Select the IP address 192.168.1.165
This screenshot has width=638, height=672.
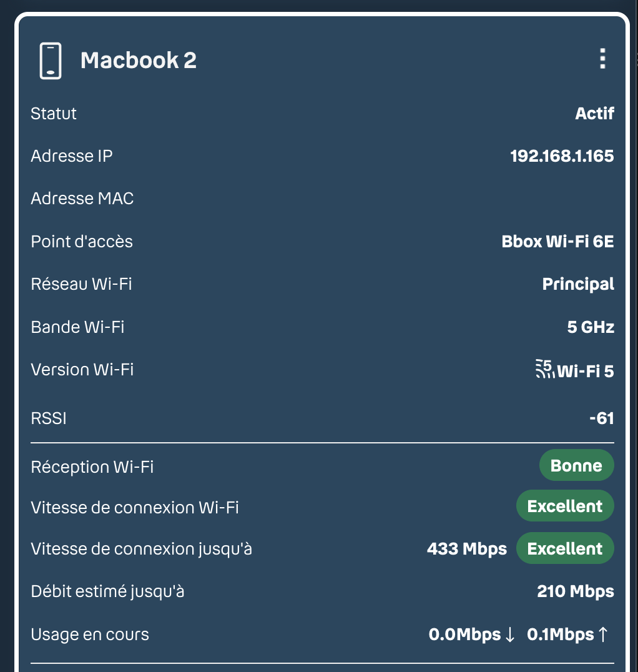(x=562, y=156)
